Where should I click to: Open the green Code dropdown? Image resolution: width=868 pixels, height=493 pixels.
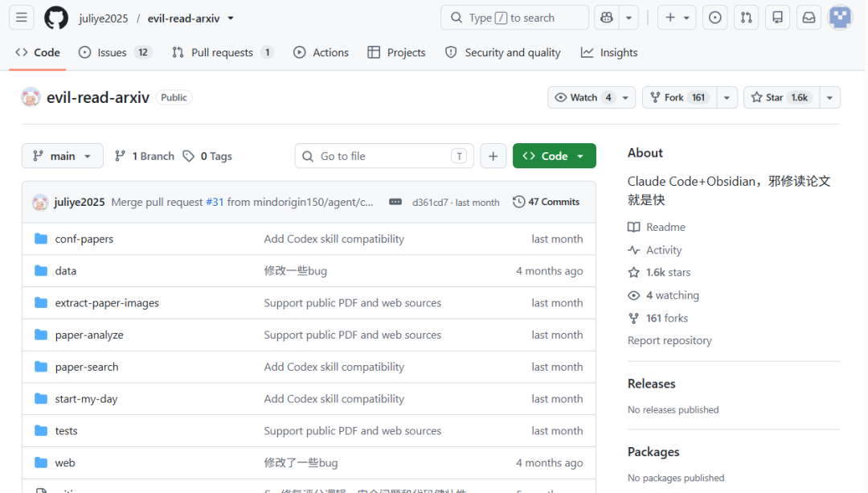pos(554,156)
